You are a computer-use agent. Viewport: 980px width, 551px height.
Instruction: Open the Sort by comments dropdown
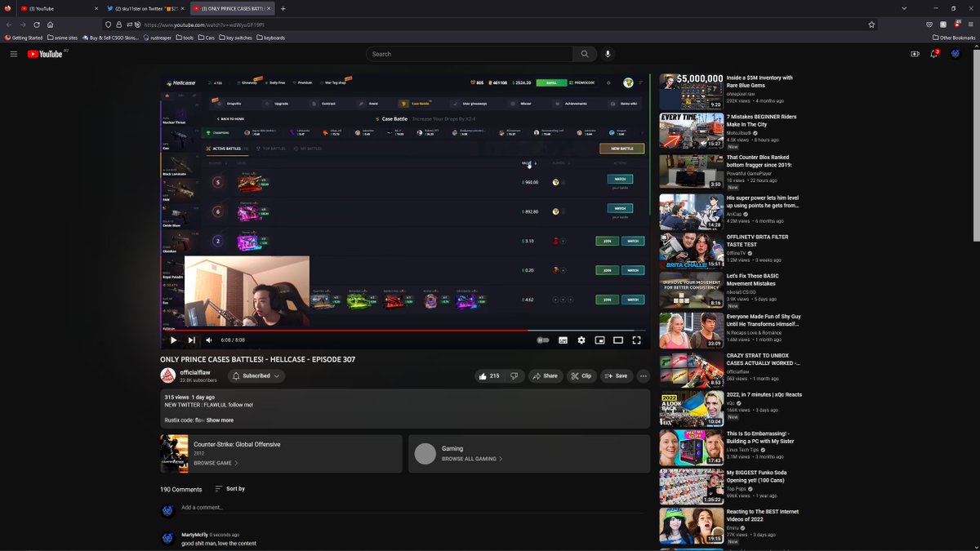229,489
